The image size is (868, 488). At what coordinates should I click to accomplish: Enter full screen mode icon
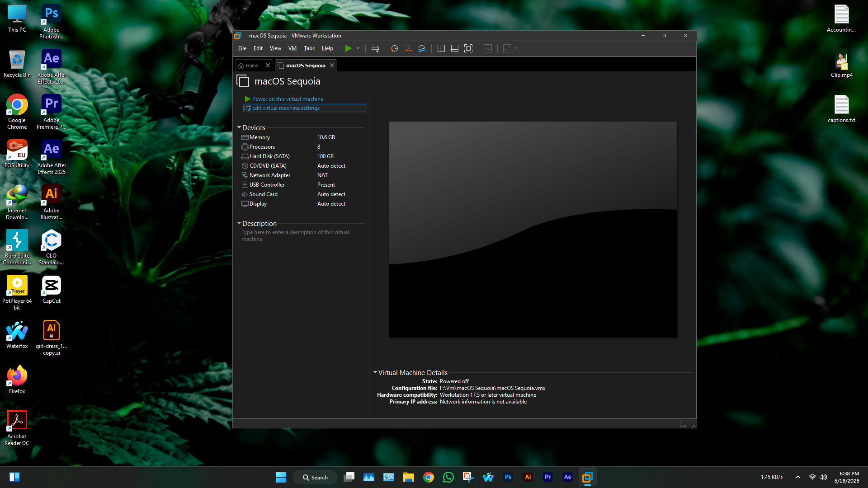[x=468, y=48]
